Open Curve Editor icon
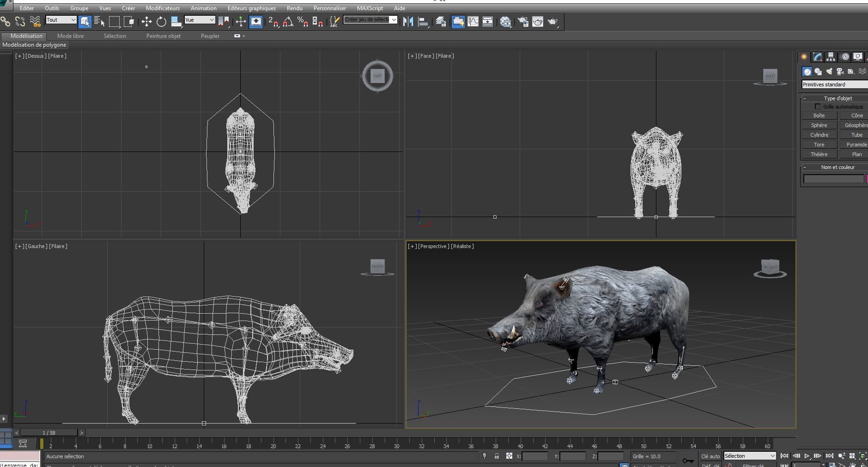This screenshot has height=467, width=868. [473, 21]
